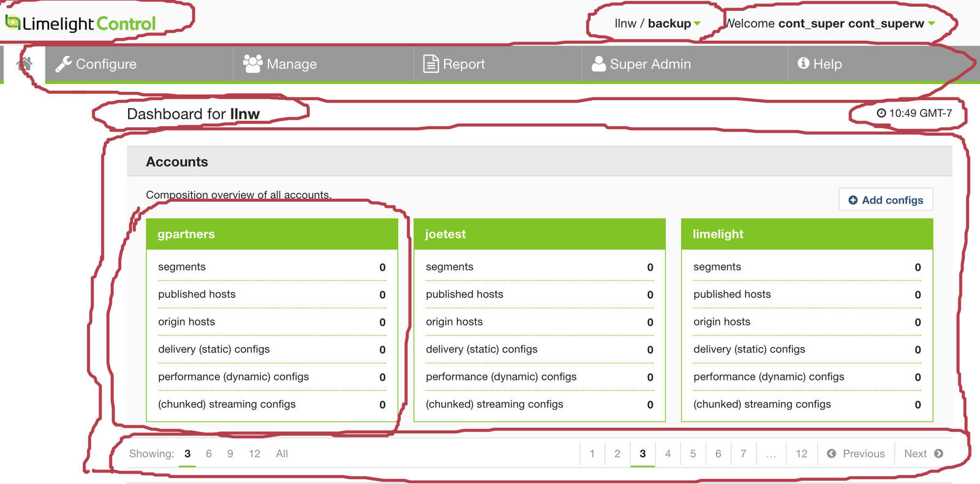Click delivery (static) configs in limelight
Viewport: 980px width, 484px height.
[807, 349]
